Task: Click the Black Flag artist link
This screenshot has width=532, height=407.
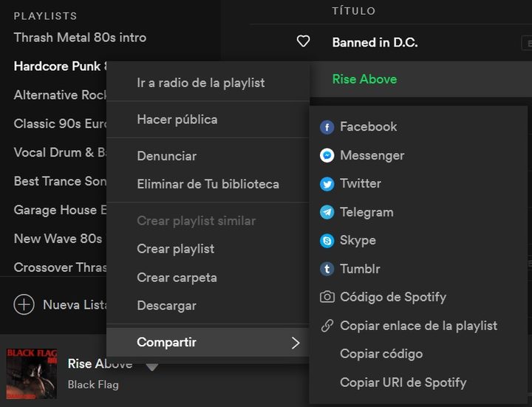Action: 93,384
